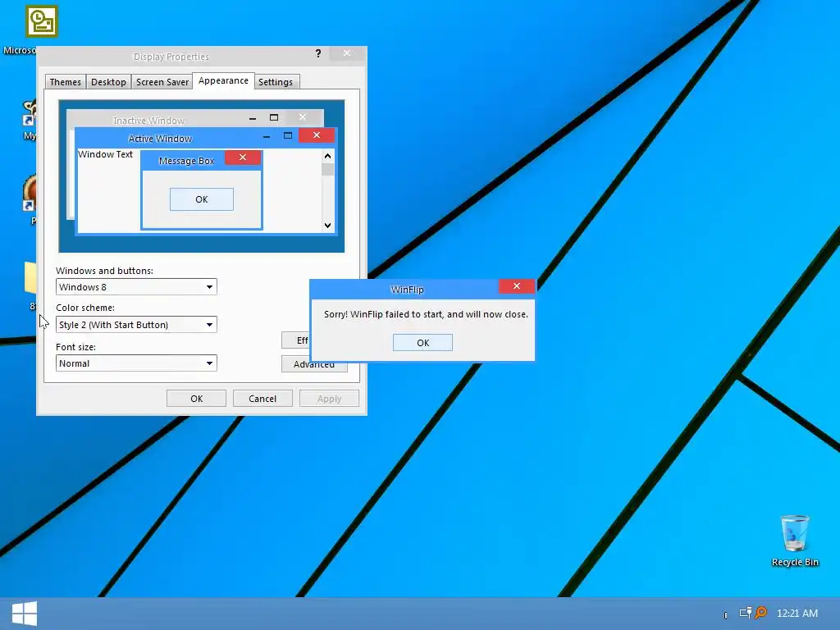
Task: Click OK in Display Properties
Action: (x=197, y=399)
